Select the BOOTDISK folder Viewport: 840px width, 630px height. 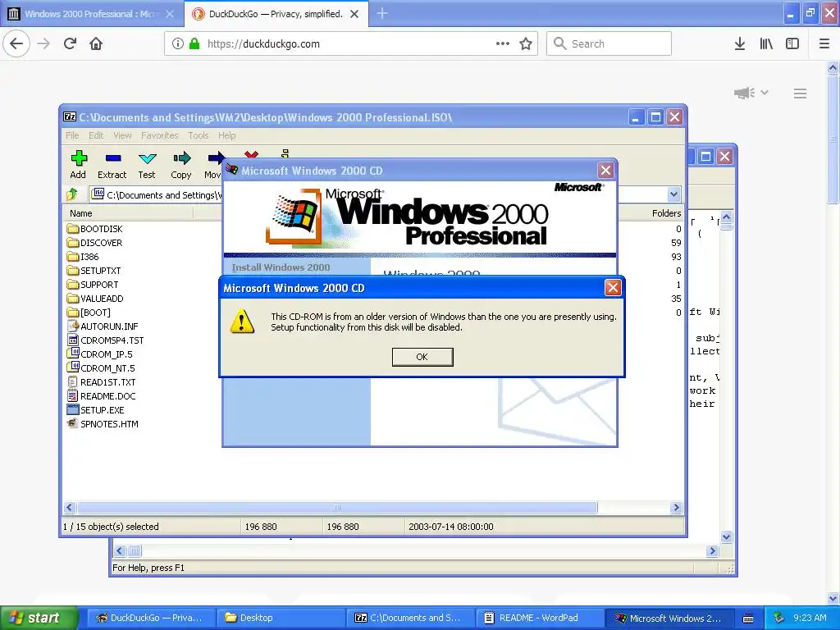[x=95, y=229]
